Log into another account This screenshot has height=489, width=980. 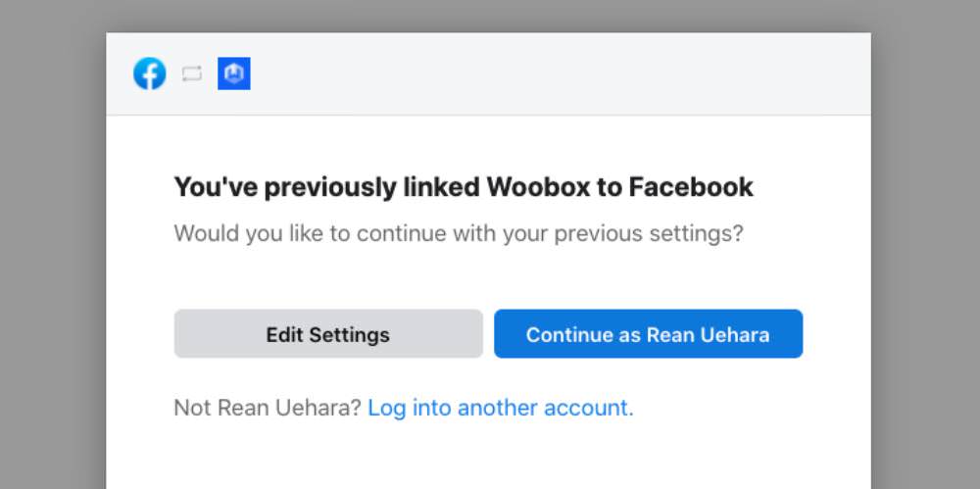pos(500,408)
